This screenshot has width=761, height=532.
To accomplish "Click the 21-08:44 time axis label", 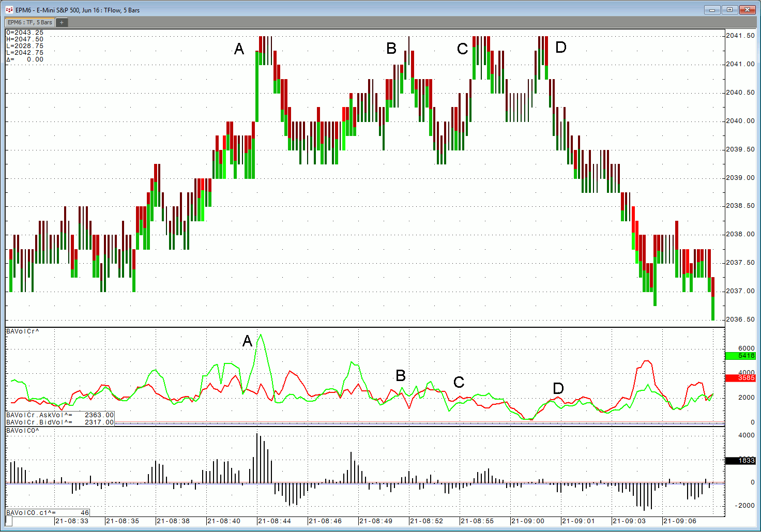I will point(273,521).
